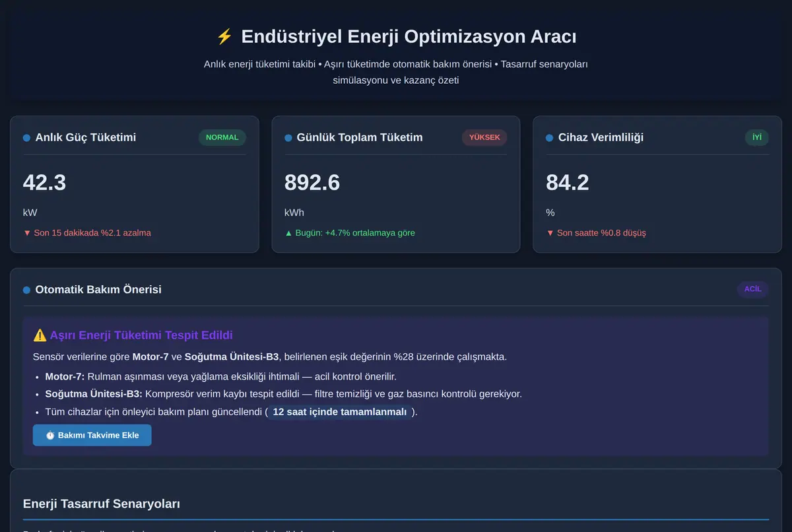Click the ACİL badge on the maintenance card
Viewport: 792px width, 532px height.
(x=753, y=289)
